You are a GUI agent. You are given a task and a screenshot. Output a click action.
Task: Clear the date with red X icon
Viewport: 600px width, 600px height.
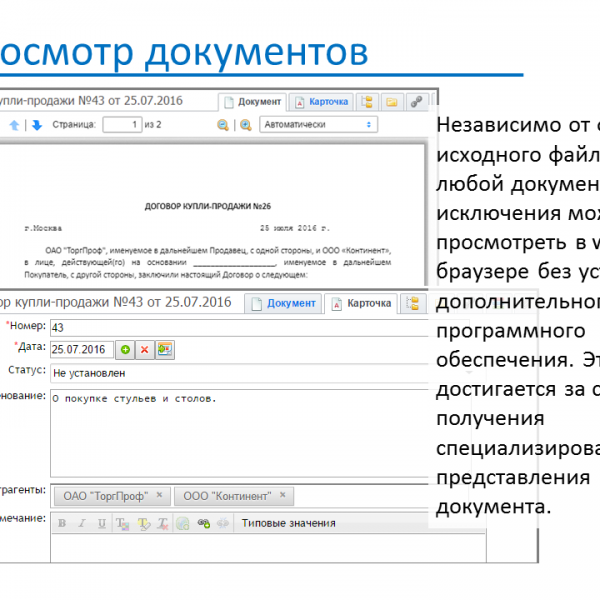tap(145, 349)
